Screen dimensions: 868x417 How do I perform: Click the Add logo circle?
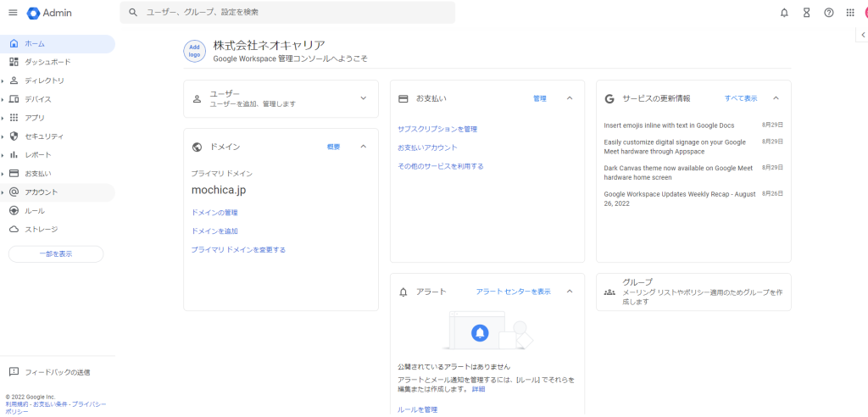[194, 51]
